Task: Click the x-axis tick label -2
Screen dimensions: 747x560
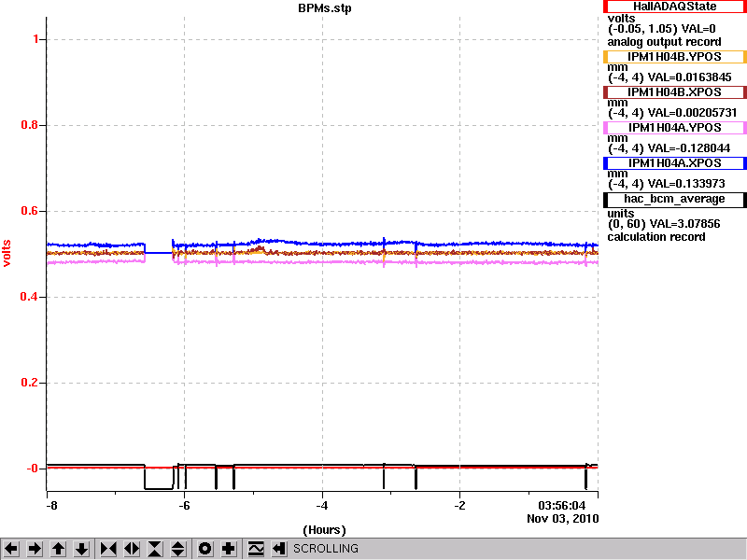Action: tap(459, 505)
